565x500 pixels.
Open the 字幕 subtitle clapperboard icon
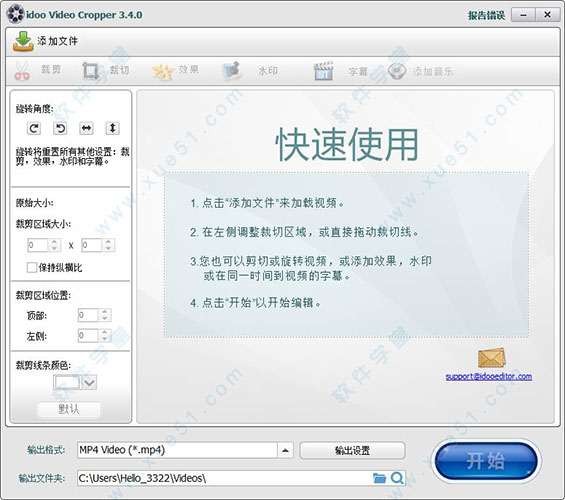tap(323, 71)
